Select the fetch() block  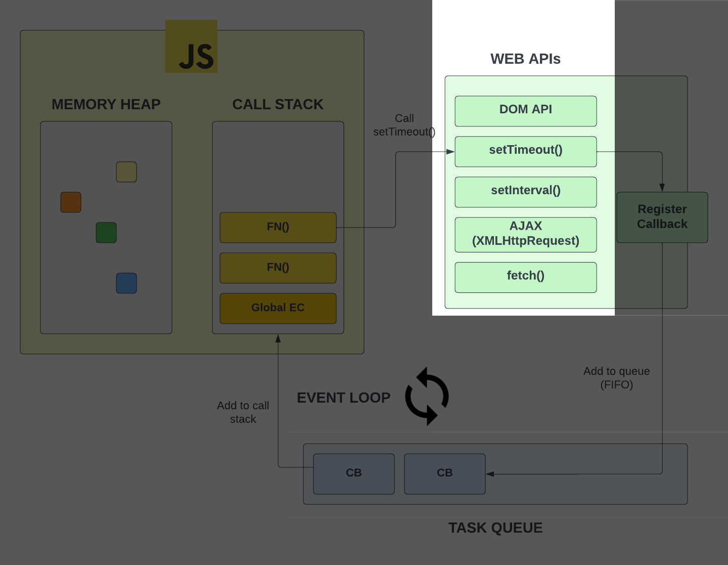(x=525, y=276)
